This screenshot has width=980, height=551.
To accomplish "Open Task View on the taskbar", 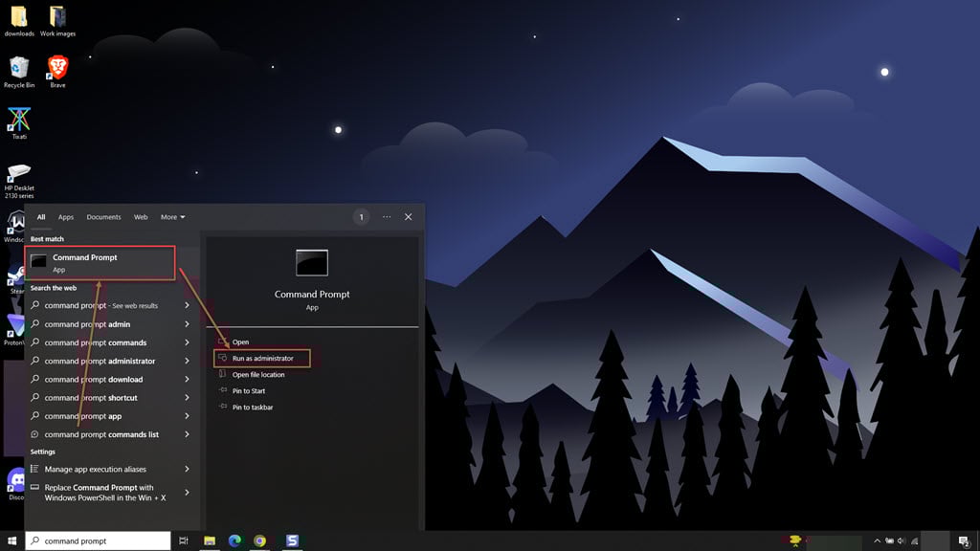I will 184,541.
